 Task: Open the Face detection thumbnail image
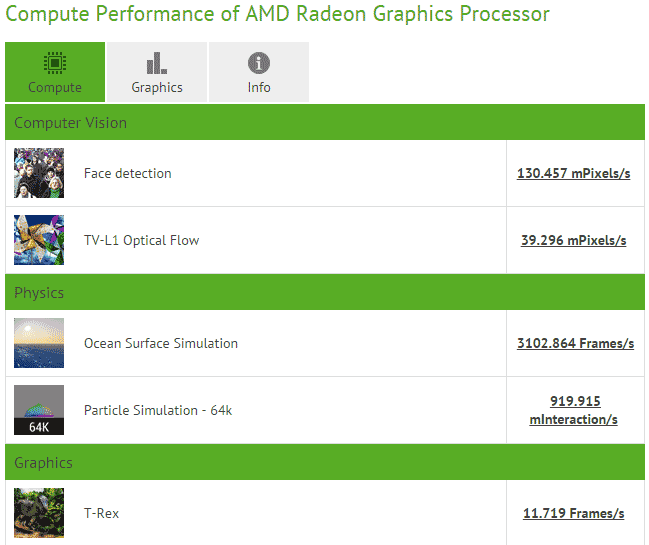click(x=39, y=173)
